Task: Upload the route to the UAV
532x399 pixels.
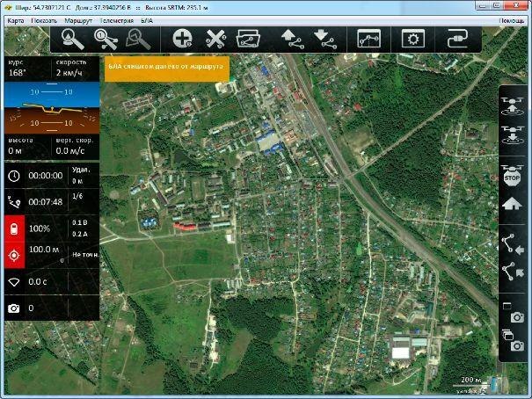Action: 293,40
